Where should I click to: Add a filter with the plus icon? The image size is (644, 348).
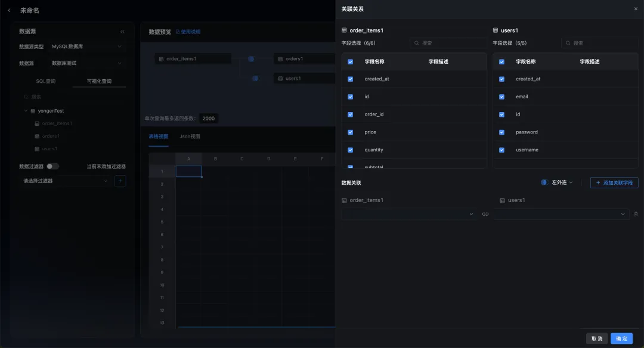[120, 181]
